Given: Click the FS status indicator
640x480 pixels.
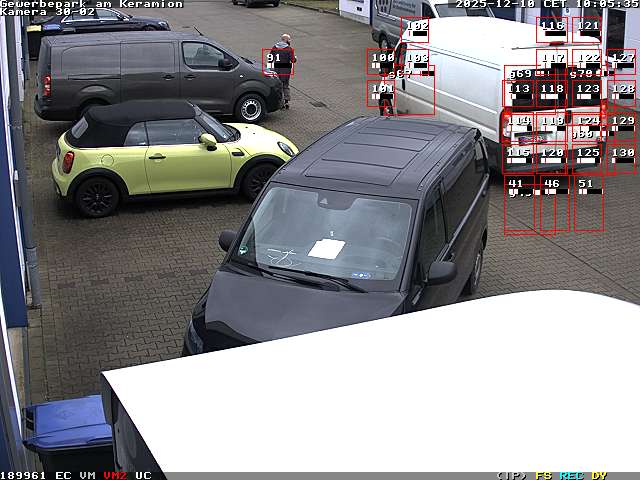Looking at the screenshot, I should pyautogui.click(x=543, y=475).
